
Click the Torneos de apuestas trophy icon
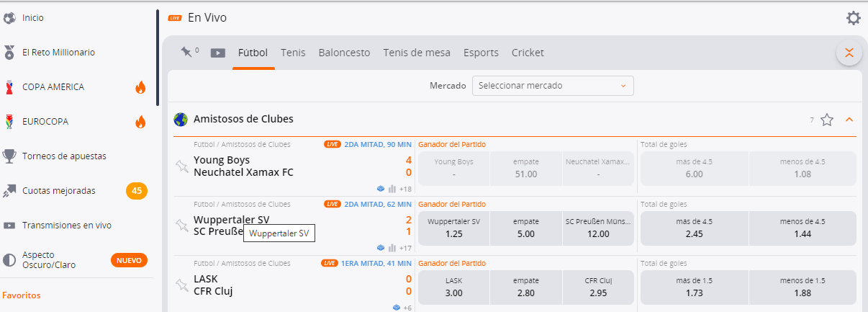[9, 156]
